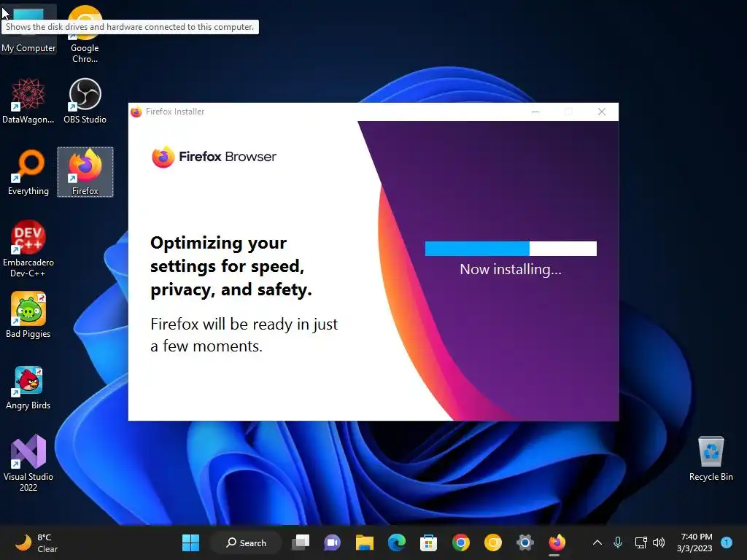Select the DataWagon desktop shortcut
Screen dimensions: 747x560
coord(28,101)
